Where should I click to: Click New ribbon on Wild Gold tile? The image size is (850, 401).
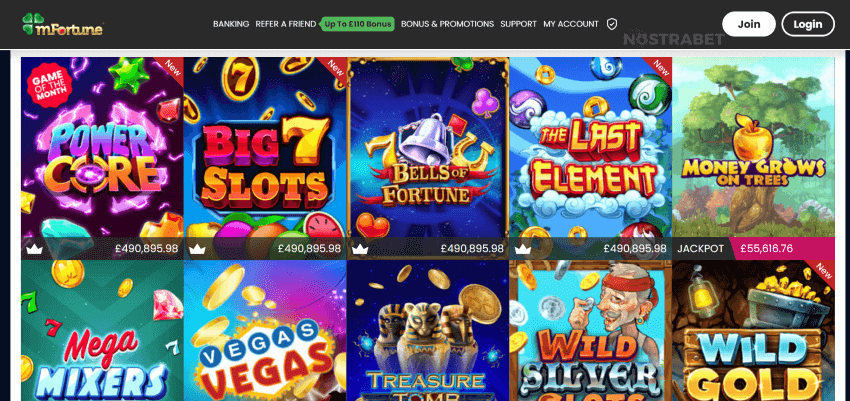click(822, 272)
